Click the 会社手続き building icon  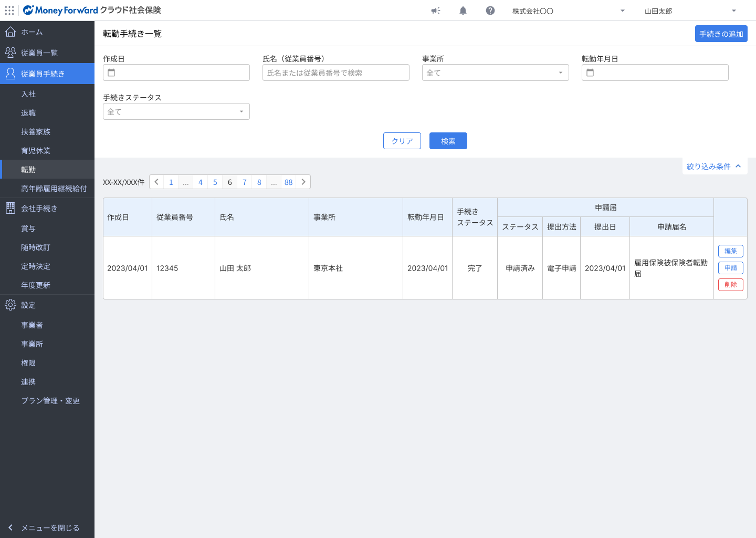[x=10, y=208]
